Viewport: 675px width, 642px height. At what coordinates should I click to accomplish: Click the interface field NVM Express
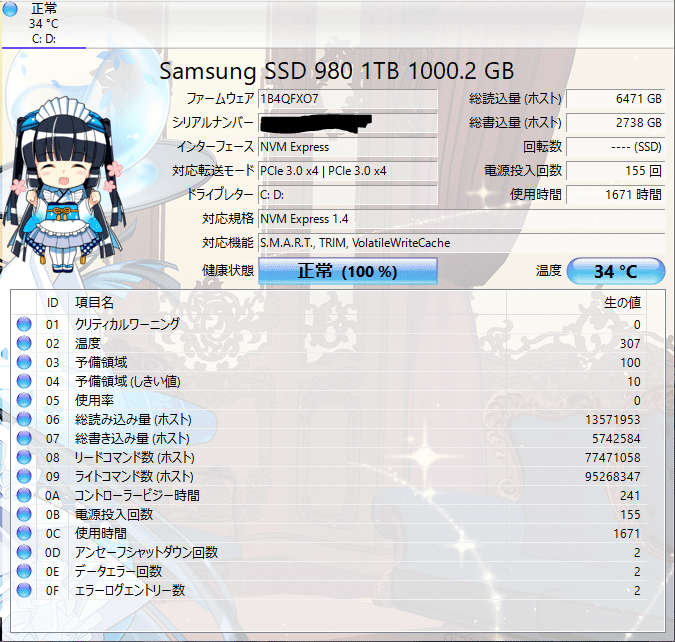click(348, 147)
